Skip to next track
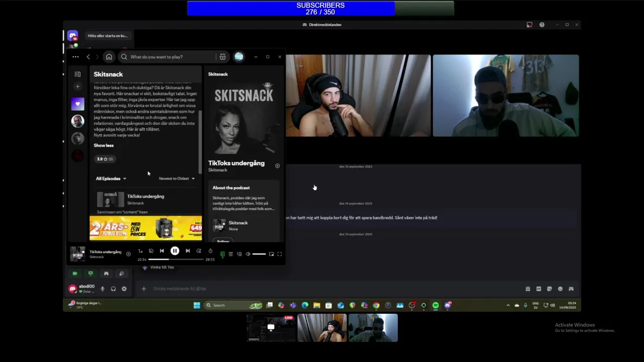Image resolution: width=644 pixels, height=362 pixels. pyautogui.click(x=188, y=251)
